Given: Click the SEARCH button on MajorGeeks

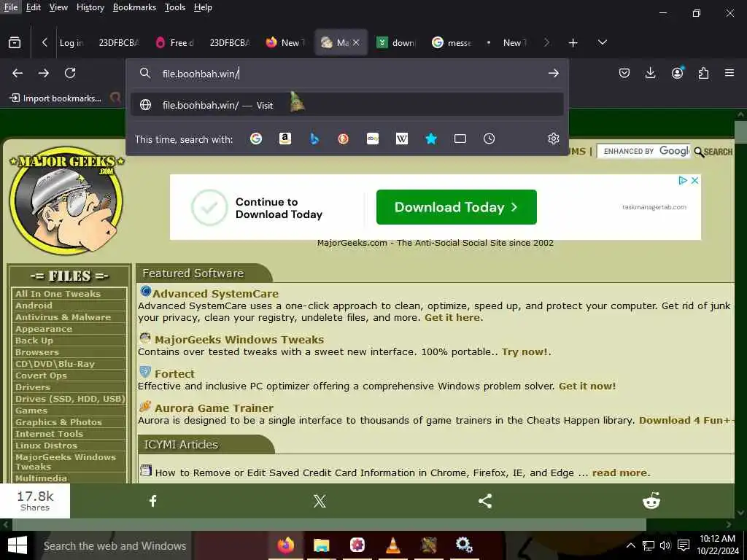Looking at the screenshot, I should [713, 152].
